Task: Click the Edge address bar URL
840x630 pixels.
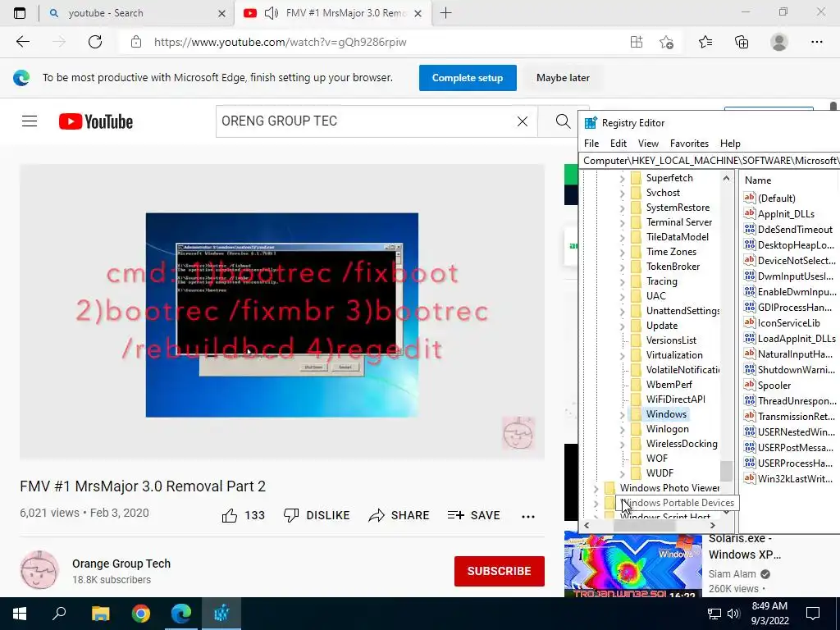Action: (281, 42)
